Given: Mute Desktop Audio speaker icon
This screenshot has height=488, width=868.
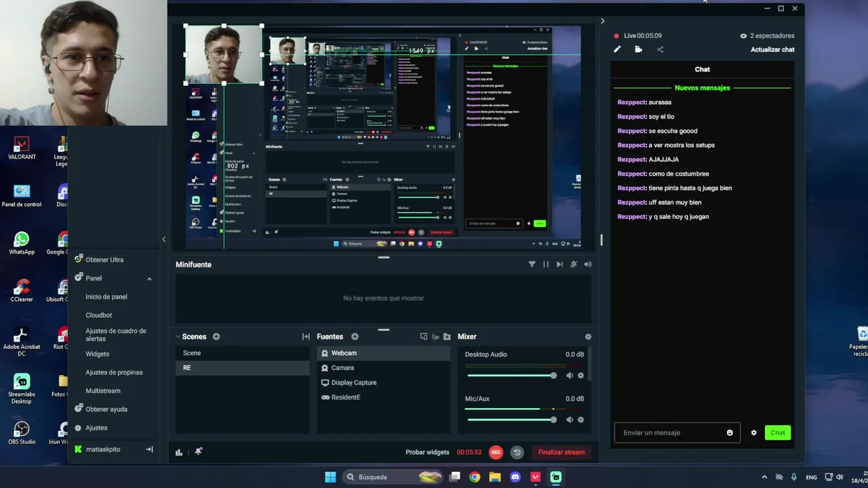Looking at the screenshot, I should click(570, 375).
